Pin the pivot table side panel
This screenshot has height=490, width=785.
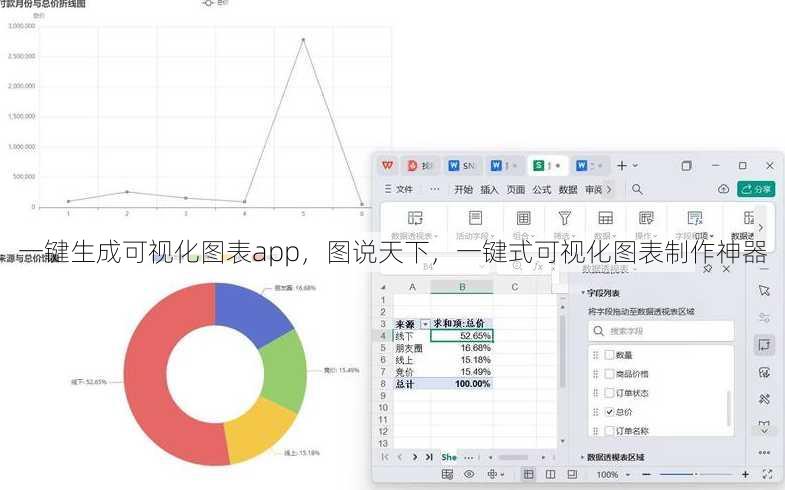707,269
